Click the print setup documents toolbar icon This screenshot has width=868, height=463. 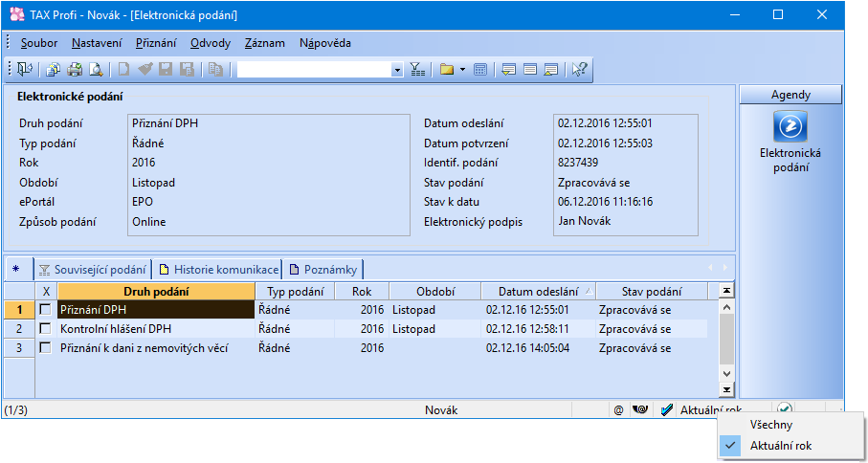(x=54, y=69)
